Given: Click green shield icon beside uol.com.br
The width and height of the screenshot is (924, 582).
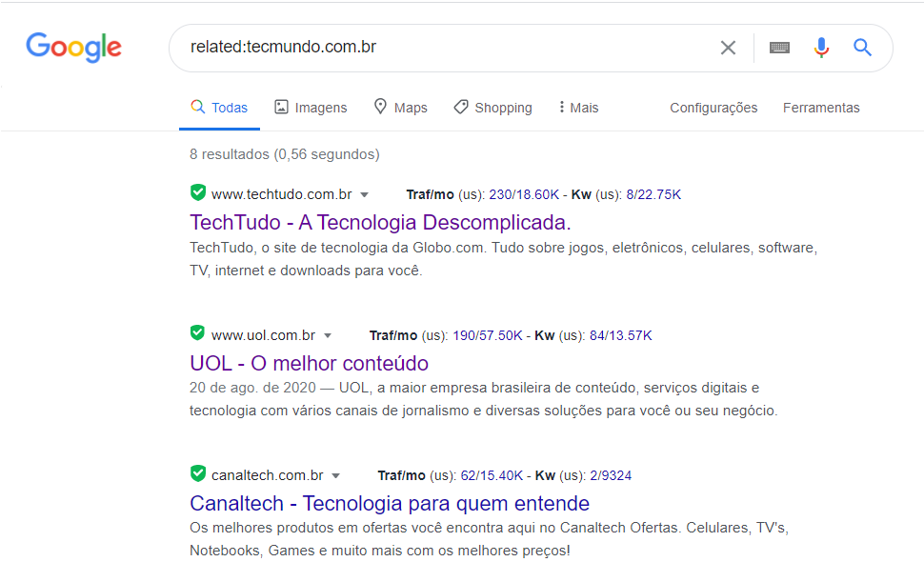Looking at the screenshot, I should click(198, 333).
